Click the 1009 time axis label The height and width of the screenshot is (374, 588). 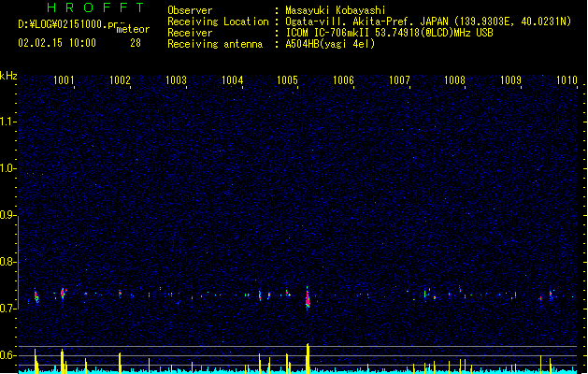click(510, 80)
